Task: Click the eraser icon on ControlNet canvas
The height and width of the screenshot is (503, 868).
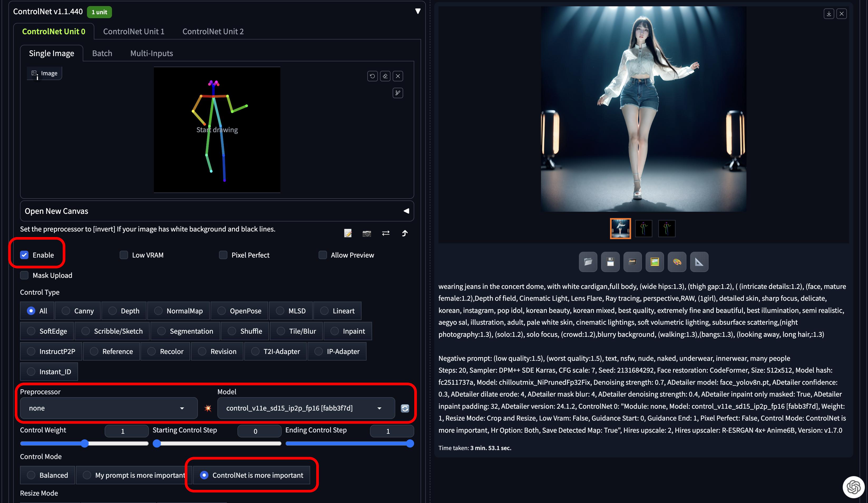Action: 385,76
